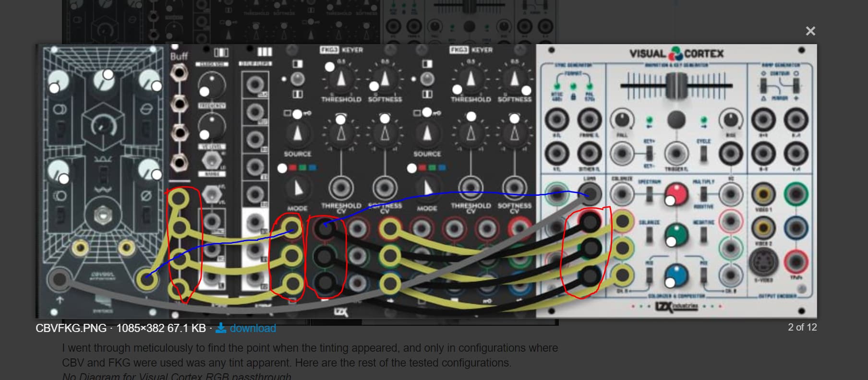This screenshot has width=868, height=380.
Task: Click the Trigger jack on Visual Cortex
Action: click(676, 154)
